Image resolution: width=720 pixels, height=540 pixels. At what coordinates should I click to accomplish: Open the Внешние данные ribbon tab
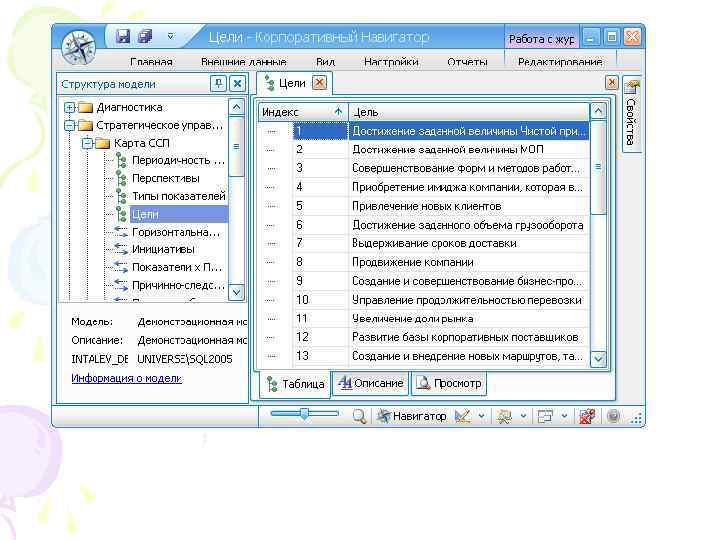coord(244,62)
